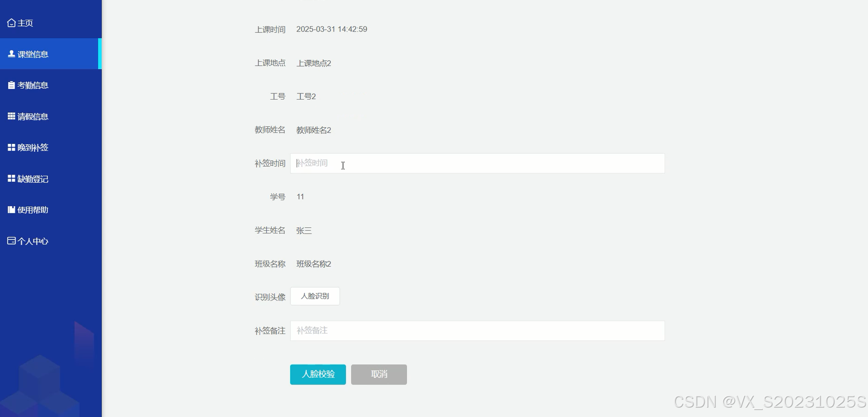868x417 pixels.
Task: Click the 班级名称2 value
Action: pos(314,264)
